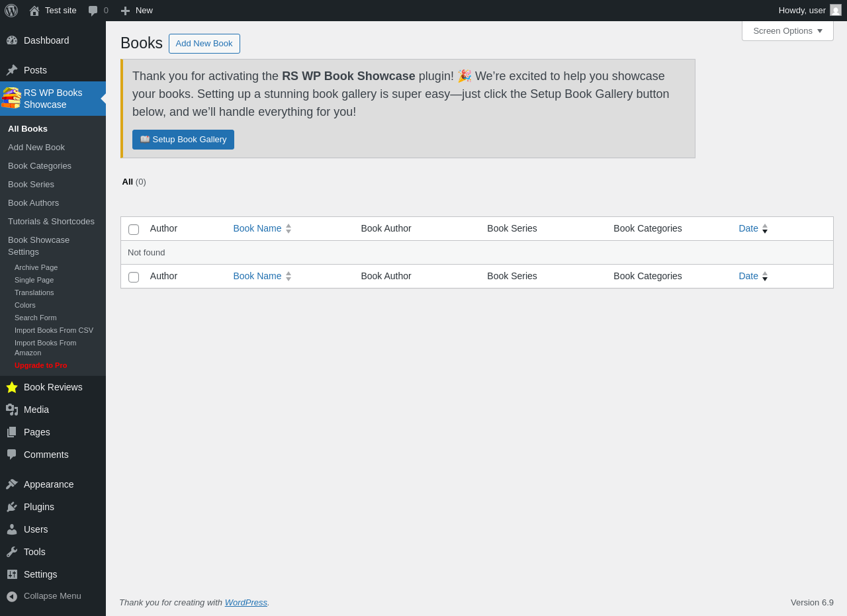This screenshot has width=847, height=616.
Task: Open Import Books From CSV submenu
Action: 54,330
